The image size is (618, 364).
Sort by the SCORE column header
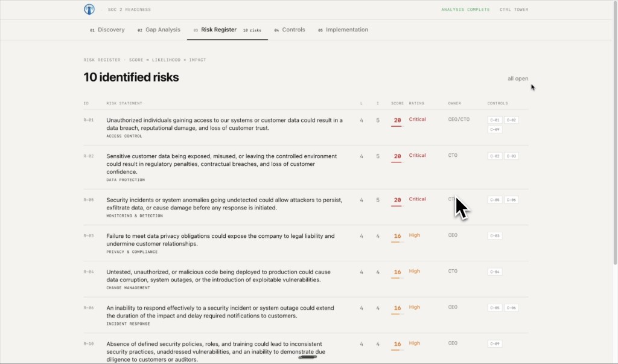[397, 103]
